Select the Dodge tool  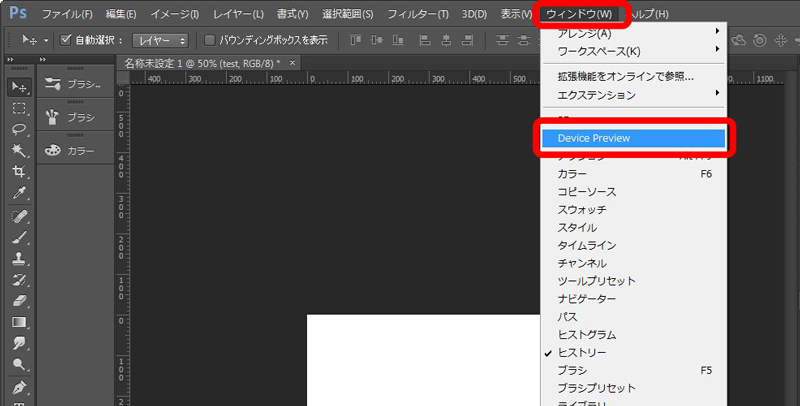pos(19,364)
